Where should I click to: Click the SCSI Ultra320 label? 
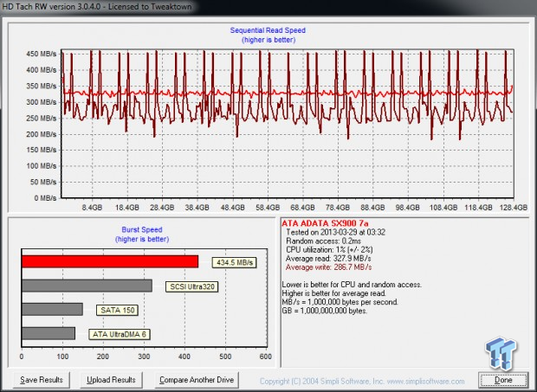[x=191, y=286]
